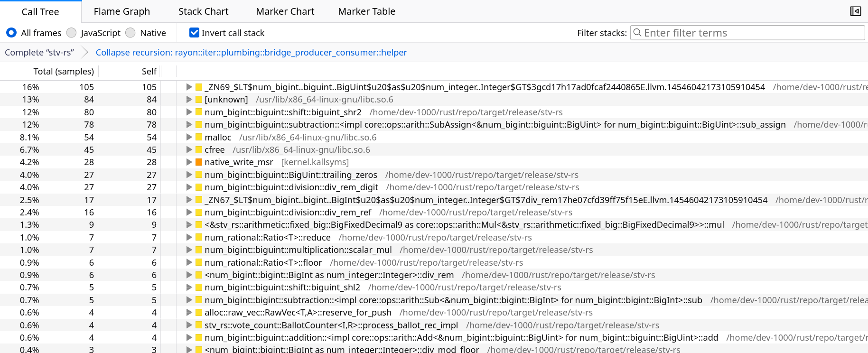The image size is (868, 353).
Task: Click the Complete "stv-rs" breadcrumb
Action: 39,53
